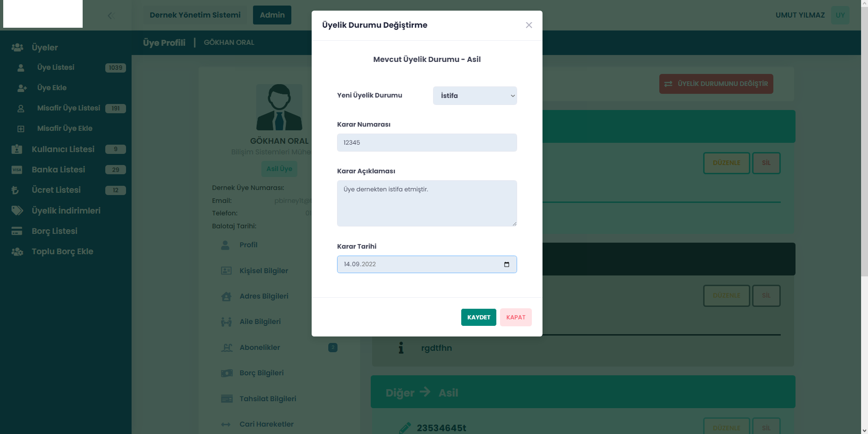Viewport: 868px width, 434px height.
Task: Click the Toplu Borç Ekle icon
Action: pyautogui.click(x=17, y=252)
